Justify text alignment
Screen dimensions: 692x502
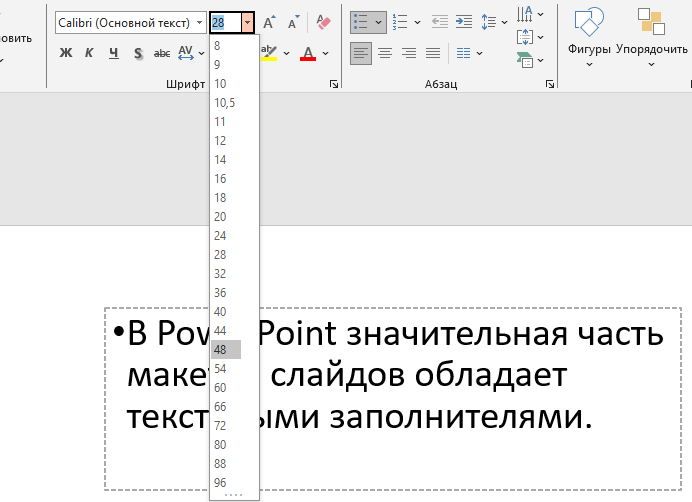[x=433, y=53]
